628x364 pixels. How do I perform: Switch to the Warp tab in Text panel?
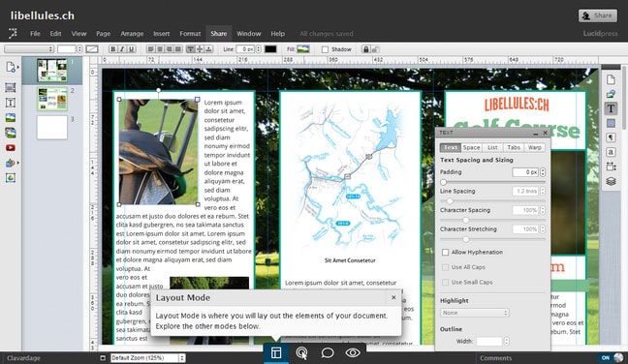click(x=535, y=147)
